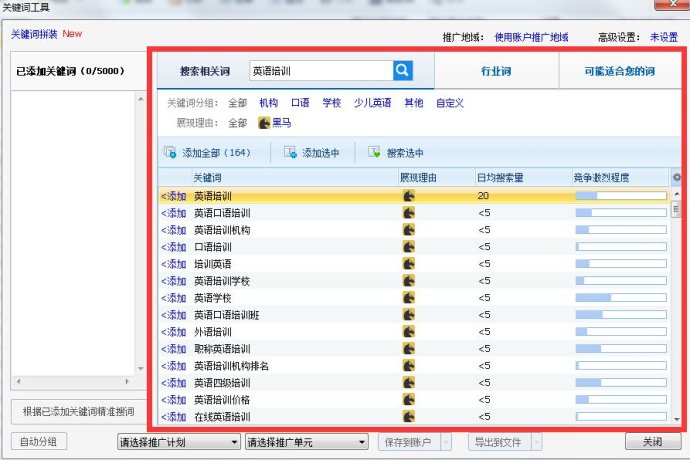Click competition bar of 英语培训 row

coord(621,196)
